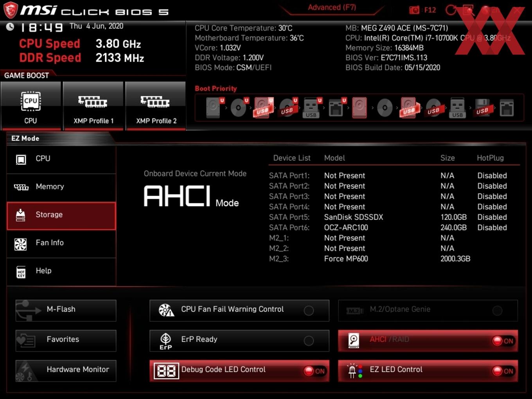Screen dimensions: 532x399
Task: Select the legacy hard disk boot icon without U badge
Action: (x=359, y=108)
